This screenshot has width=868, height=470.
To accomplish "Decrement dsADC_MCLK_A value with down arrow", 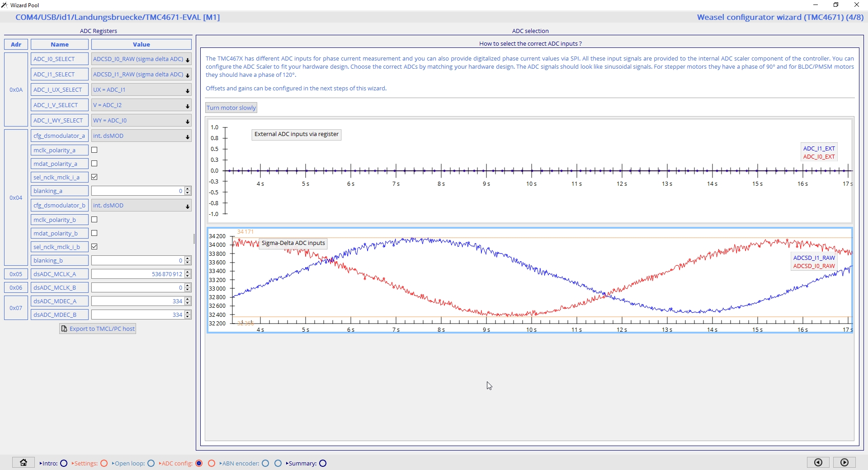I will coord(188,276).
